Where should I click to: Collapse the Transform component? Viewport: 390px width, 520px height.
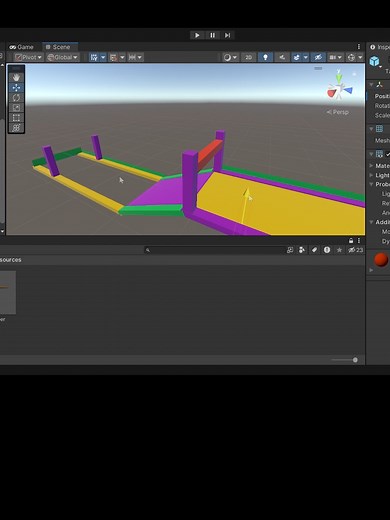pos(371,85)
